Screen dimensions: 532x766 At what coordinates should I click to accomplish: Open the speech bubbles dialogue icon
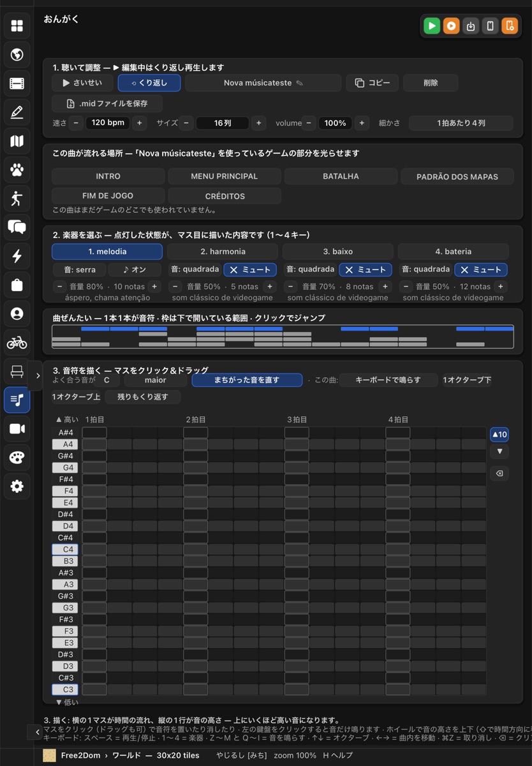tap(17, 227)
